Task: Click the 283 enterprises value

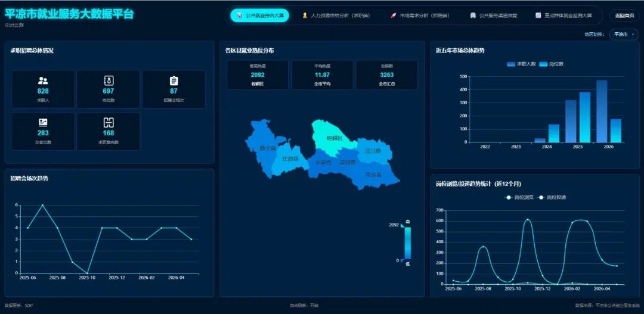Action: tap(43, 133)
